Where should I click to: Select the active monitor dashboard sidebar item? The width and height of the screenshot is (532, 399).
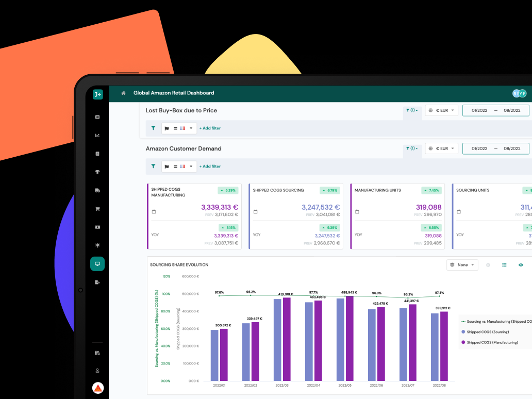(97, 263)
